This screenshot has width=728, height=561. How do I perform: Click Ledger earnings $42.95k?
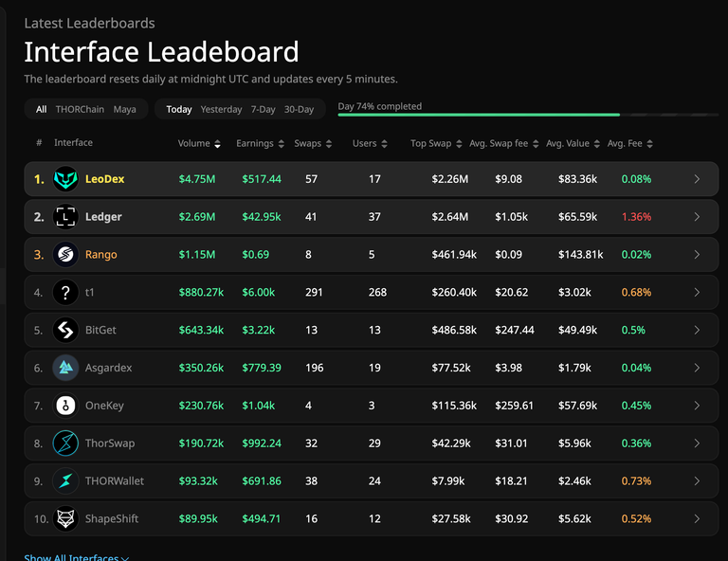(x=262, y=217)
